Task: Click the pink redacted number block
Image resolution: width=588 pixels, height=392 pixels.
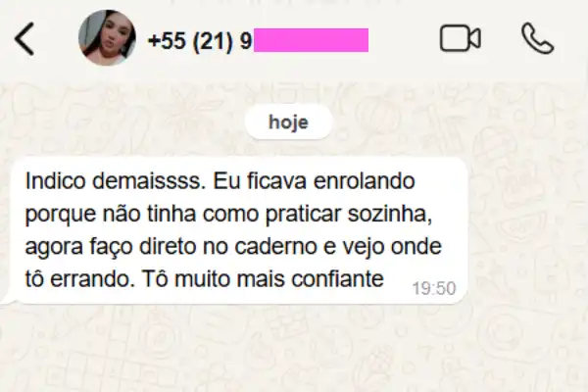Action: click(311, 40)
